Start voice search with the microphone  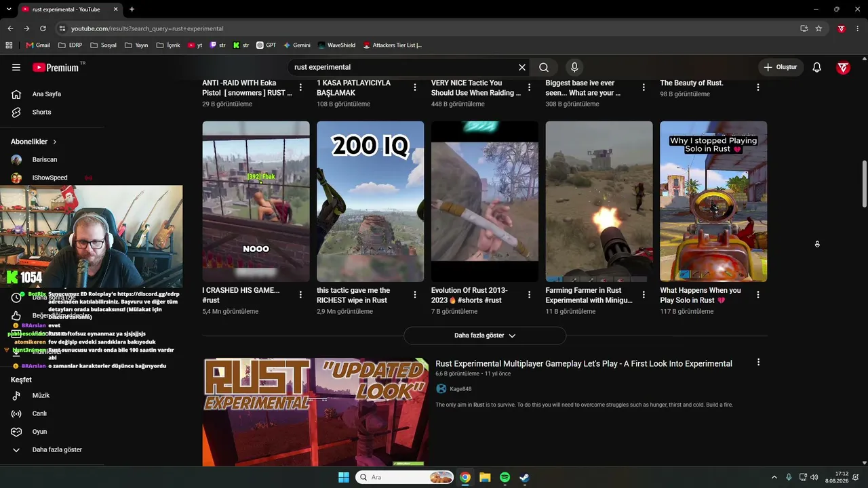coord(574,67)
